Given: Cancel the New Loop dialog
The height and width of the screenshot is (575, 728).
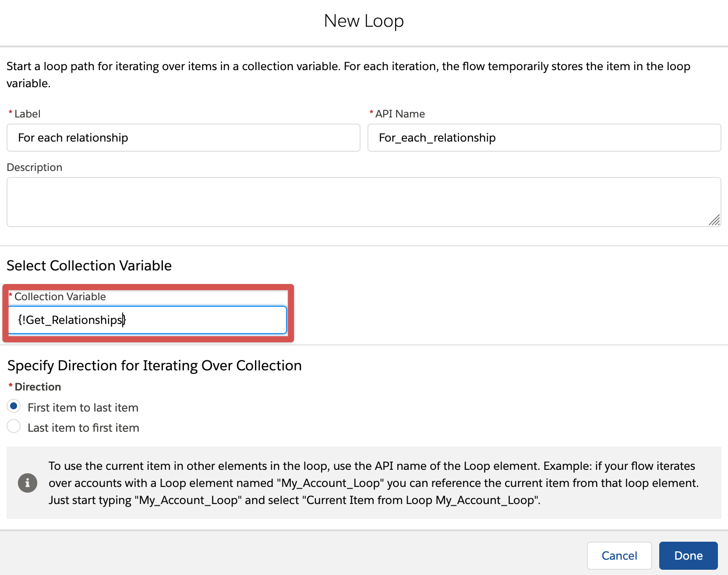Looking at the screenshot, I should pyautogui.click(x=619, y=556).
